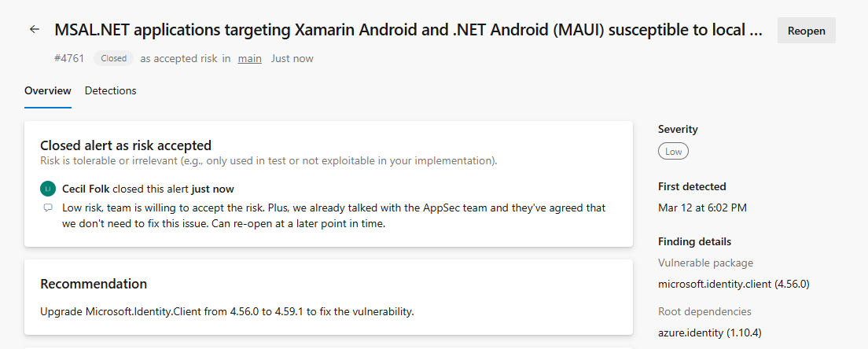Go back using the left arrow icon
This screenshot has width=868, height=349.
35,30
